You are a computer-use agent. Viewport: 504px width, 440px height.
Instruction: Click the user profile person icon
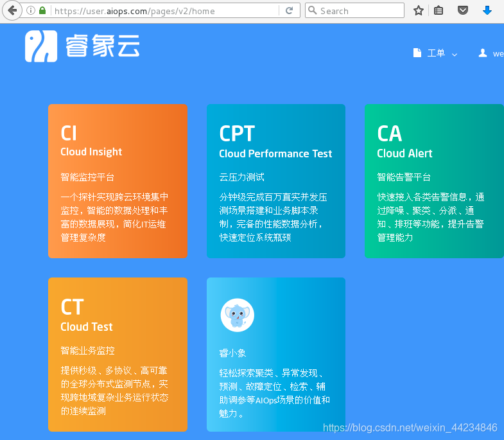point(482,53)
